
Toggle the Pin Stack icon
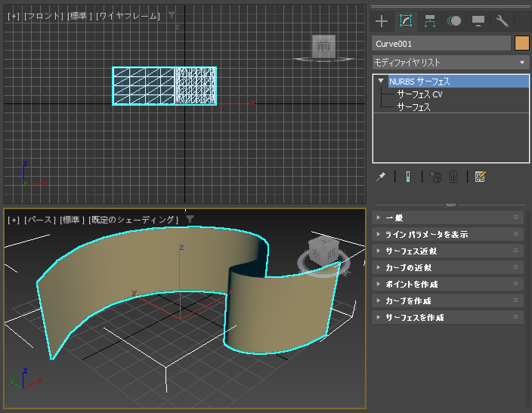pyautogui.click(x=381, y=177)
